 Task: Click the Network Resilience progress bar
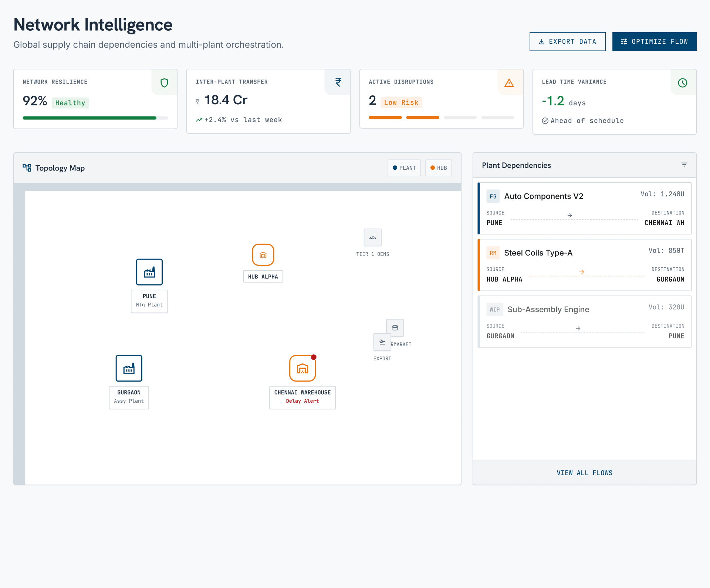coord(95,118)
